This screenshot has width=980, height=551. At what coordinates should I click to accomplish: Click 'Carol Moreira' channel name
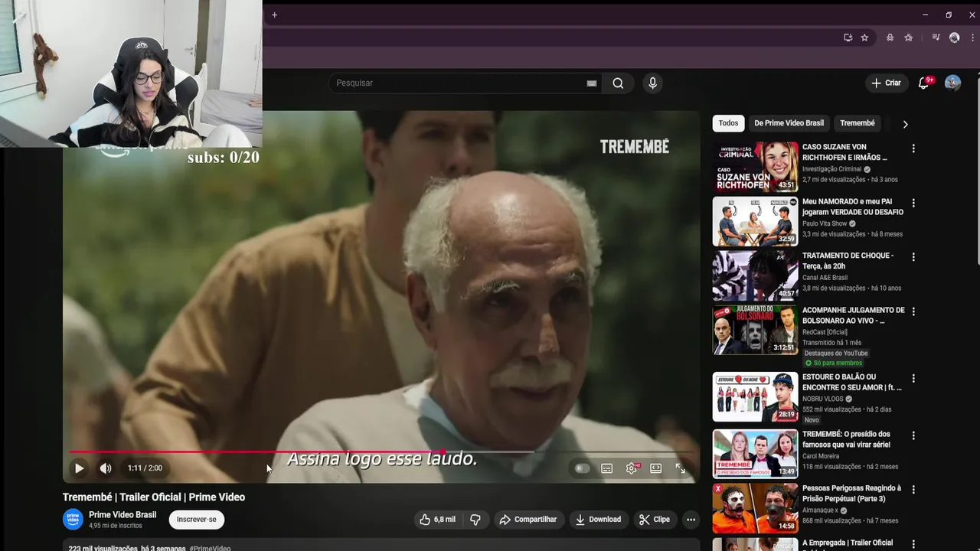point(821,456)
